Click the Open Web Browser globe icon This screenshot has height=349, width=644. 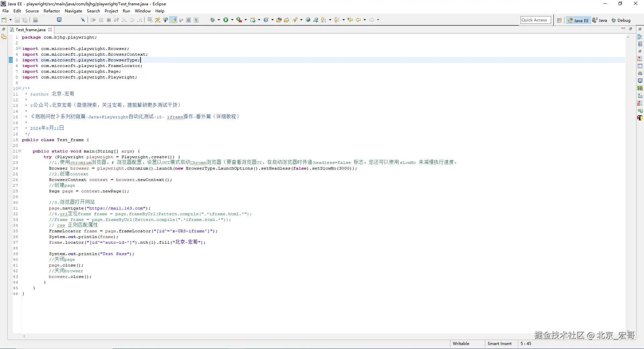pos(308,20)
